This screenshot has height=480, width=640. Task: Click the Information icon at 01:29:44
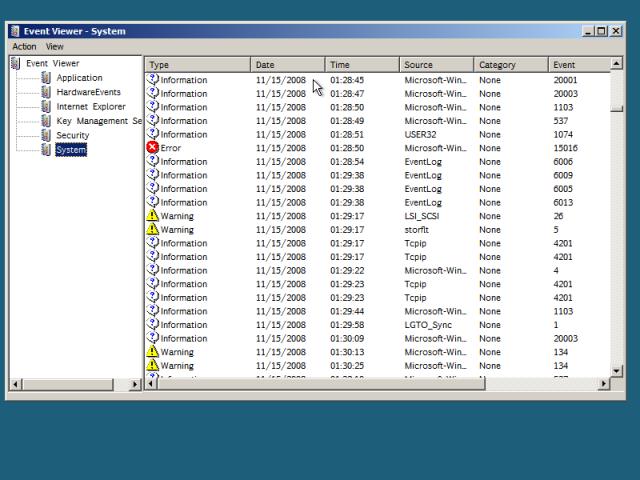[153, 310]
